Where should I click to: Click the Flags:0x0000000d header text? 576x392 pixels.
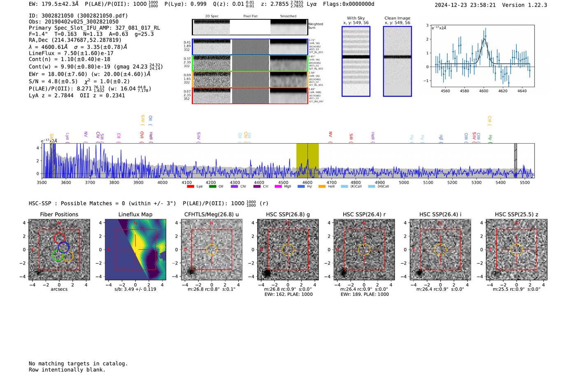348,4
